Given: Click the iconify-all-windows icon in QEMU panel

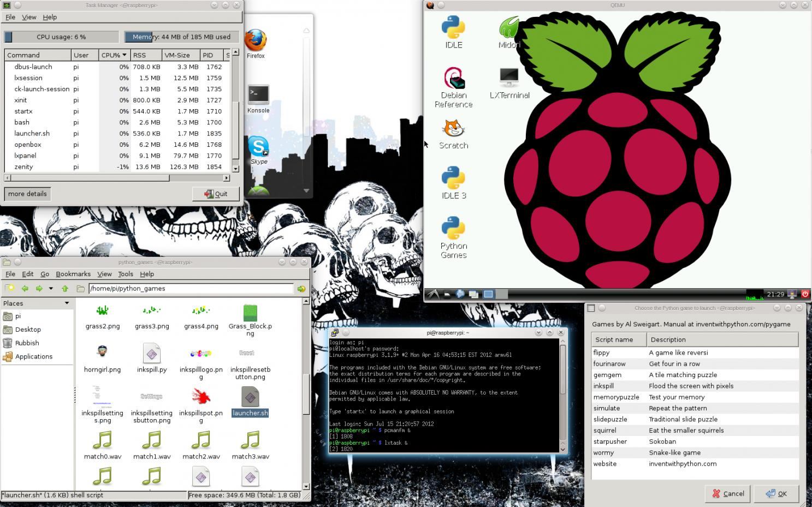Looking at the screenshot, I should pos(473,294).
